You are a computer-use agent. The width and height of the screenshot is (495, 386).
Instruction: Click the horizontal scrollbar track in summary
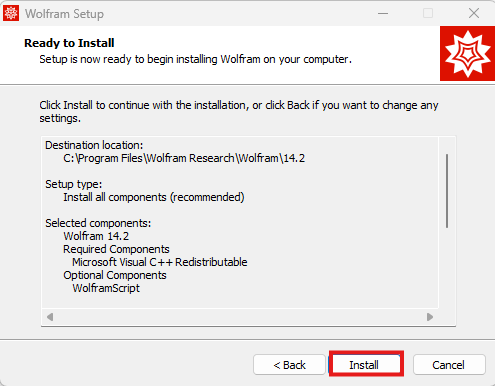(240, 317)
